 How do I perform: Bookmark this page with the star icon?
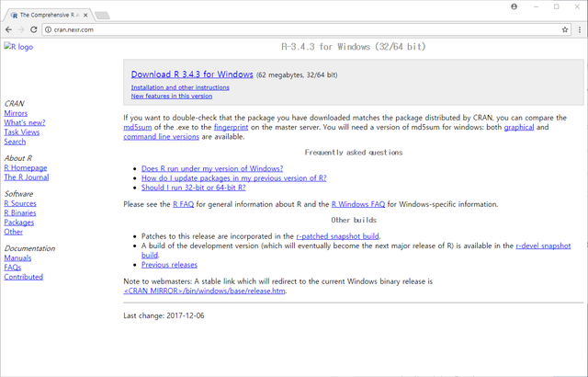pos(565,29)
